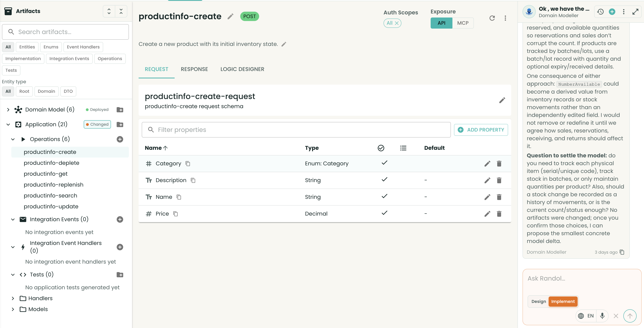Image resolution: width=644 pixels, height=328 pixels.
Task: Focus the Filter properties field
Action: (296, 130)
